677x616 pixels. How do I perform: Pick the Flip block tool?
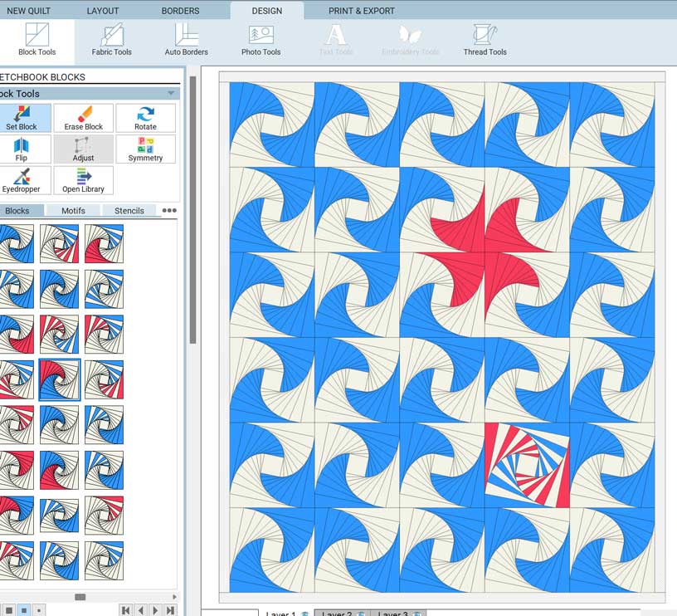(22, 149)
